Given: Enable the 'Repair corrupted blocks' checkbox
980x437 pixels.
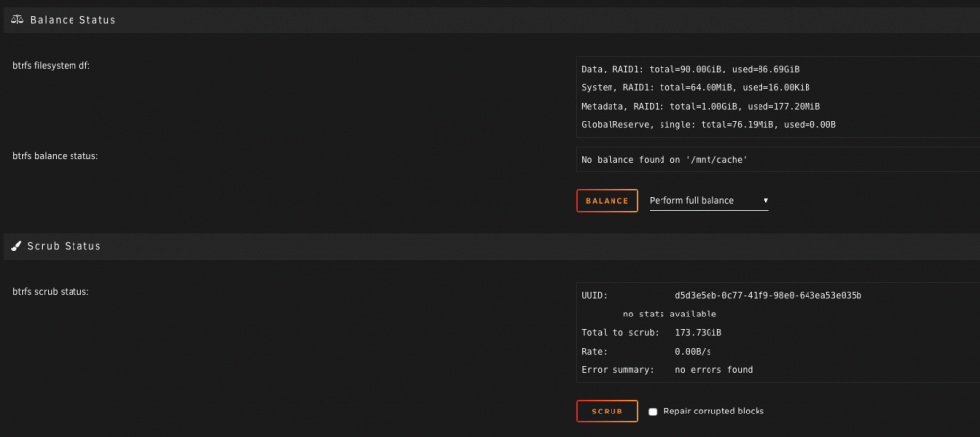Looking at the screenshot, I should click(x=653, y=412).
